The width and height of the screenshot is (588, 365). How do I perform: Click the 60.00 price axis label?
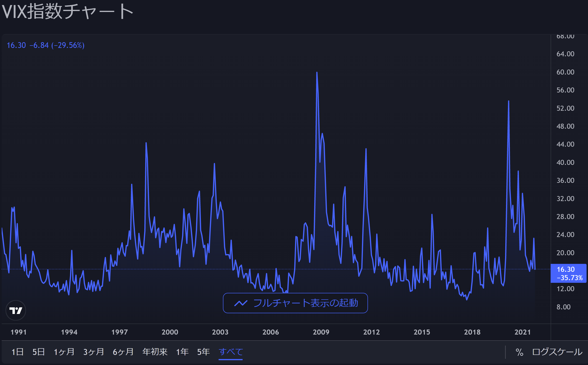tap(565, 72)
